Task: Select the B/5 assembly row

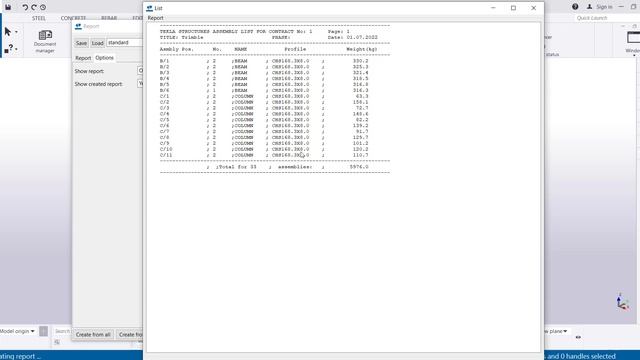Action: (x=264, y=84)
